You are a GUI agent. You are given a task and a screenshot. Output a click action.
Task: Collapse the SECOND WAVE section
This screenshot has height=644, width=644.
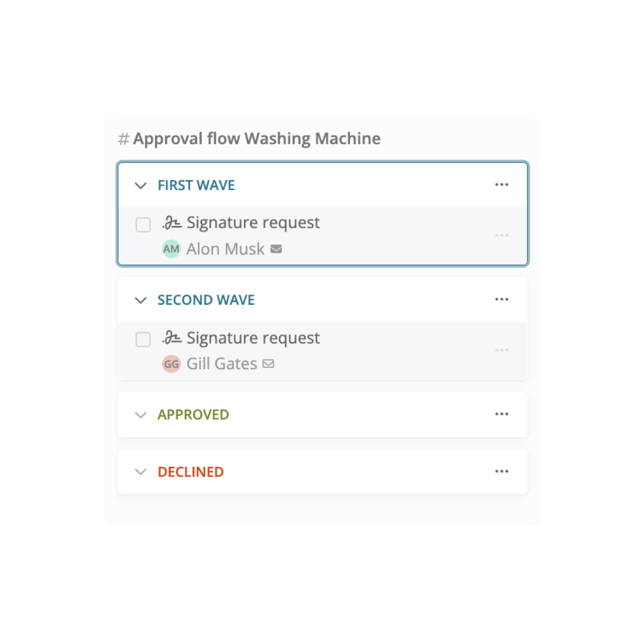(141, 300)
